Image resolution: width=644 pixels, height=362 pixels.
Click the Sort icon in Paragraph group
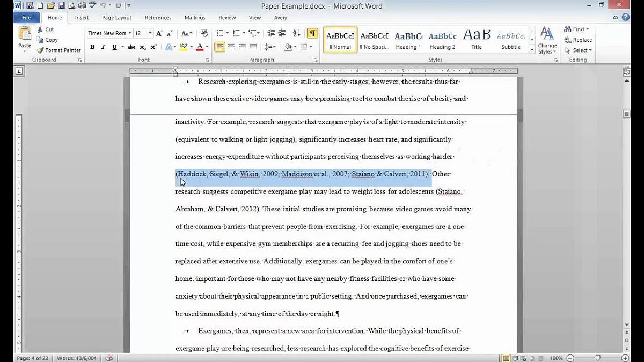pos(296,33)
